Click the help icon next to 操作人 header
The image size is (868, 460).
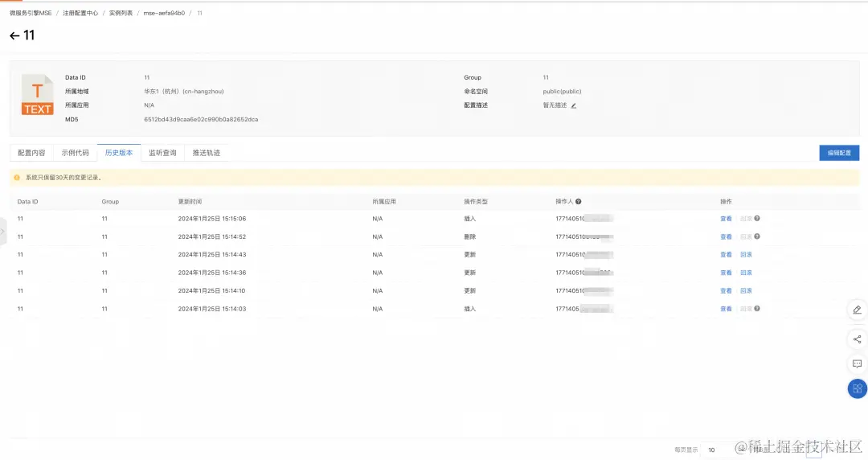578,202
